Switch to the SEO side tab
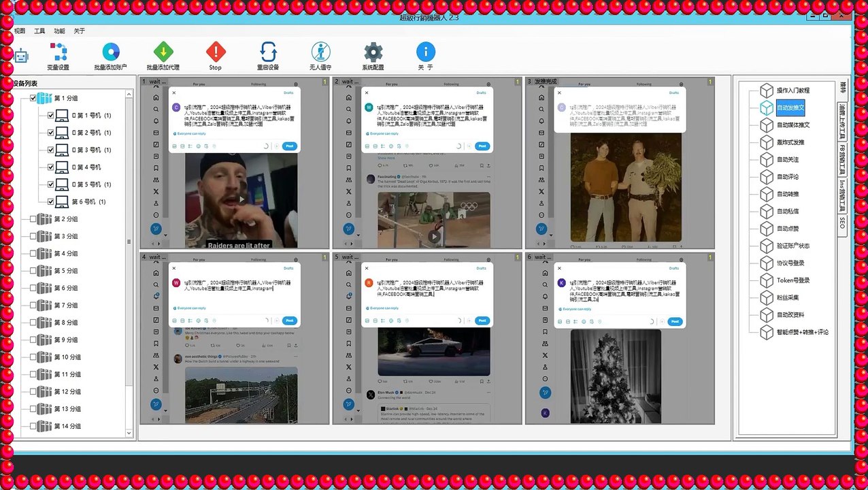Screen dimensions: 868x490 click(841, 224)
